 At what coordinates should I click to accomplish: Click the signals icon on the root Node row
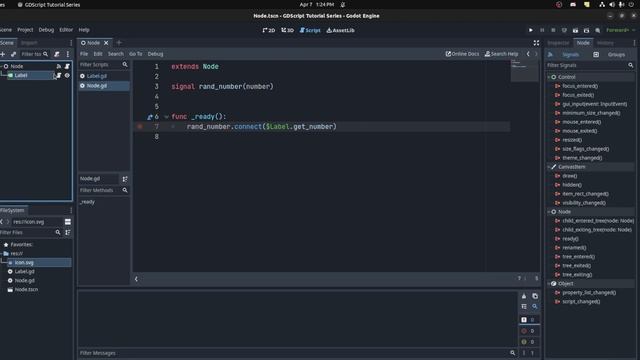59,66
